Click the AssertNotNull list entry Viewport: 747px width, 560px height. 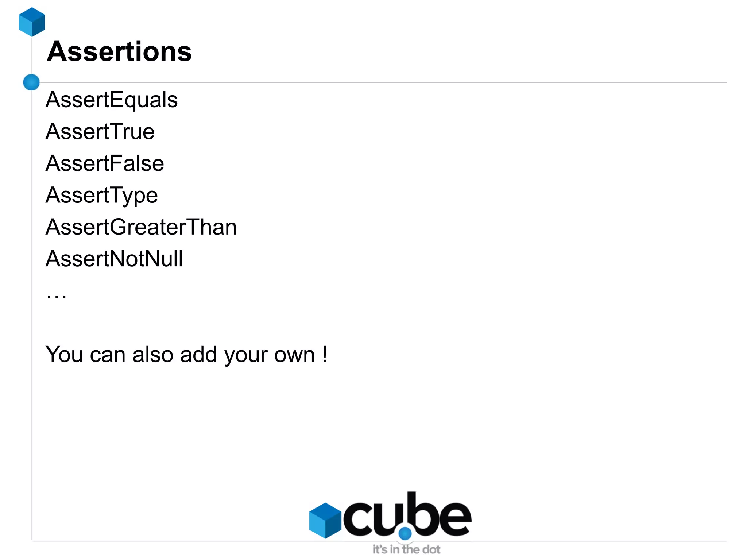tap(114, 259)
